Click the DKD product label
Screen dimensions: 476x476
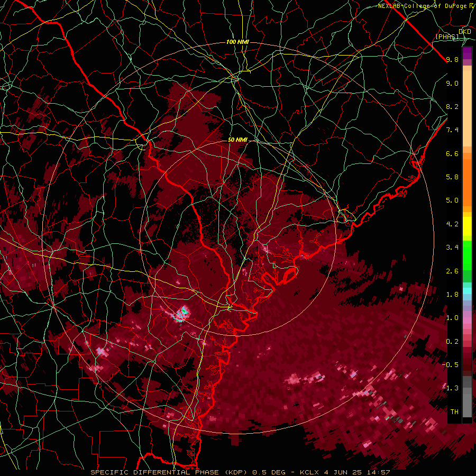[465, 32]
